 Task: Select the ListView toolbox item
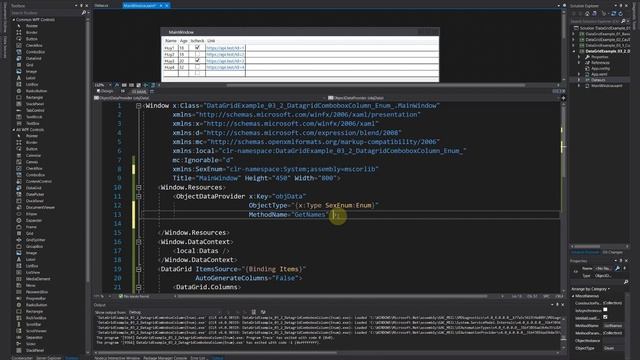tap(33, 272)
